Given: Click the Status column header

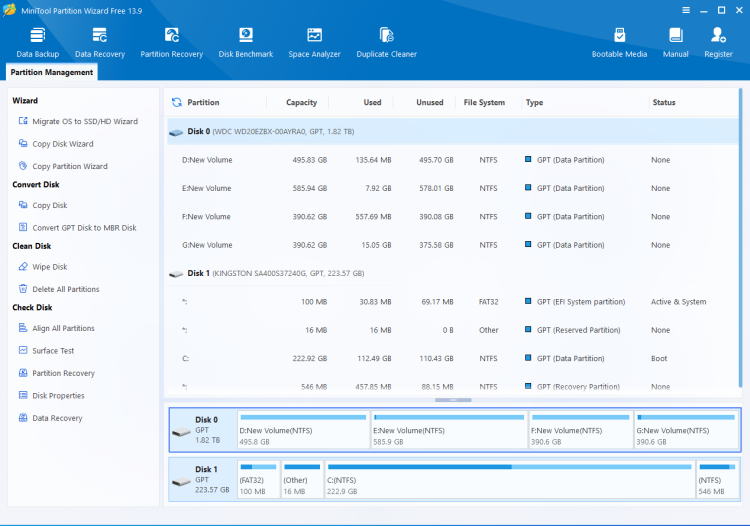Looking at the screenshot, I should 664,102.
